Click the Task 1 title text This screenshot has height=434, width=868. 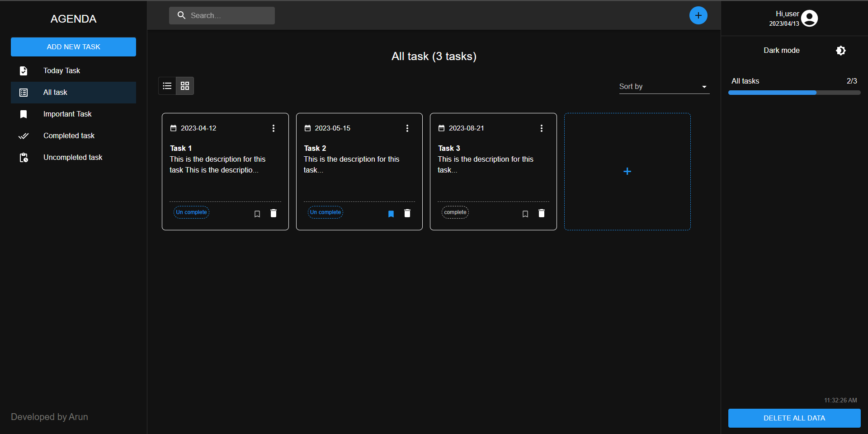pyautogui.click(x=181, y=148)
